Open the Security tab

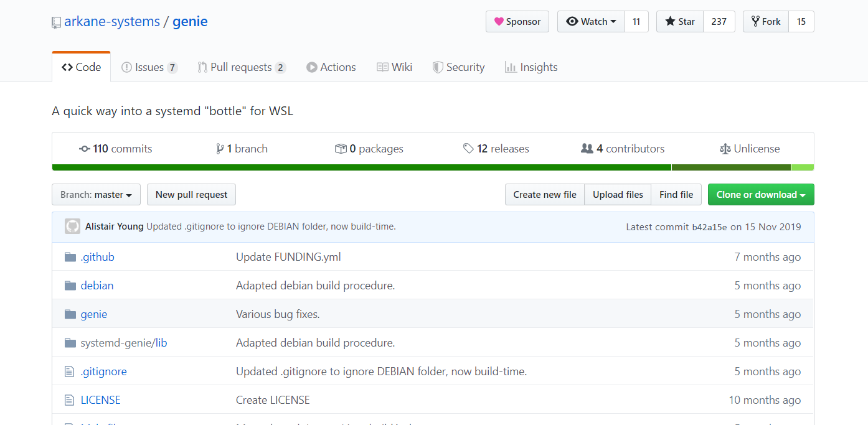(x=459, y=67)
